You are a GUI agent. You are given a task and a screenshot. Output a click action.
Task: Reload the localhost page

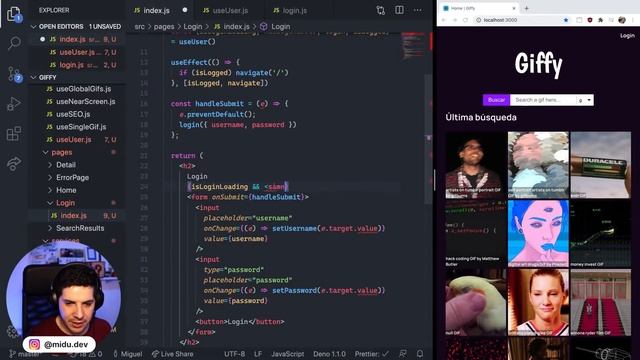[465, 20]
